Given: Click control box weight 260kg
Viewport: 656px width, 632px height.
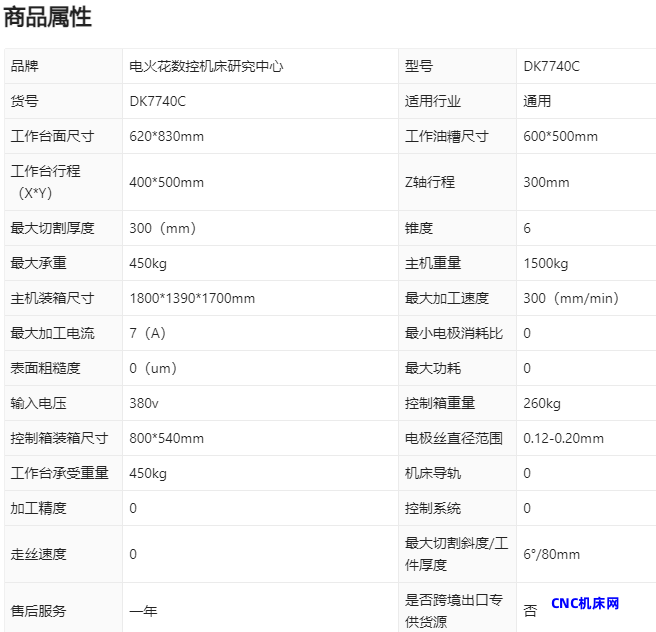Looking at the screenshot, I should [x=542, y=403].
